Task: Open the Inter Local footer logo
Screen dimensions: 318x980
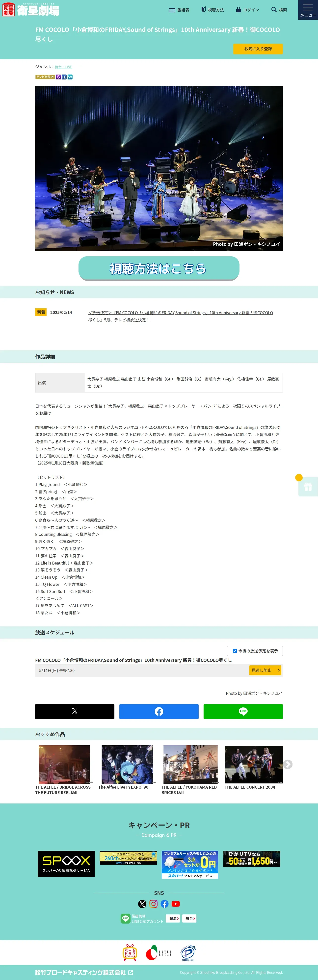Action: (x=159, y=953)
